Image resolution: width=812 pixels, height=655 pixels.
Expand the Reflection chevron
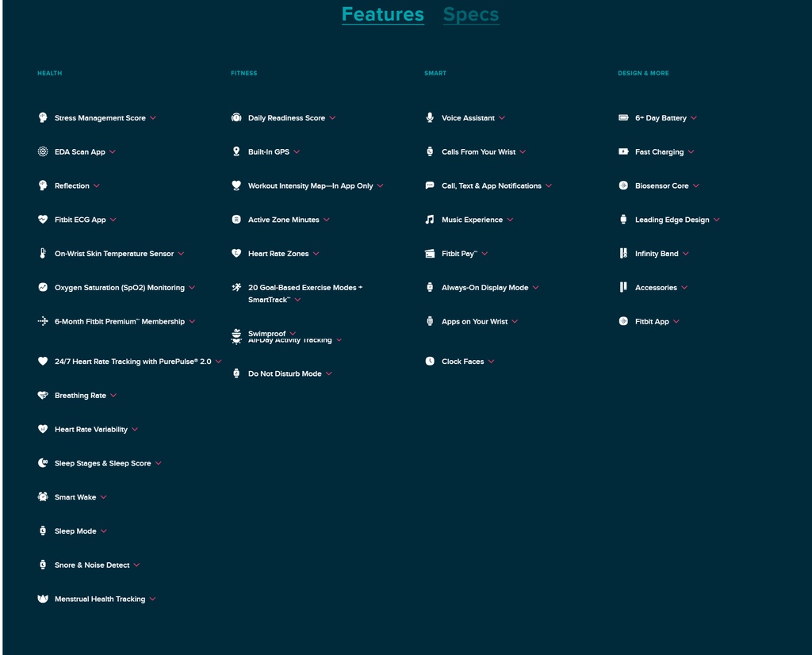(x=97, y=186)
